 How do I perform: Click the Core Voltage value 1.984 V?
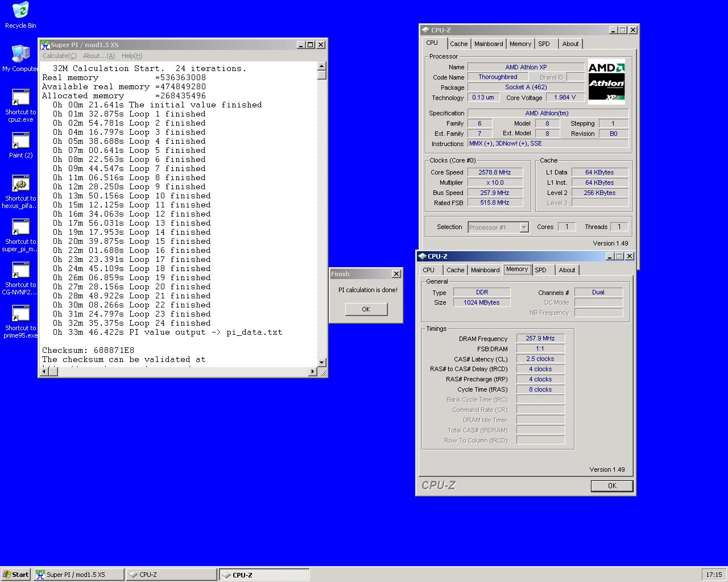(565, 97)
